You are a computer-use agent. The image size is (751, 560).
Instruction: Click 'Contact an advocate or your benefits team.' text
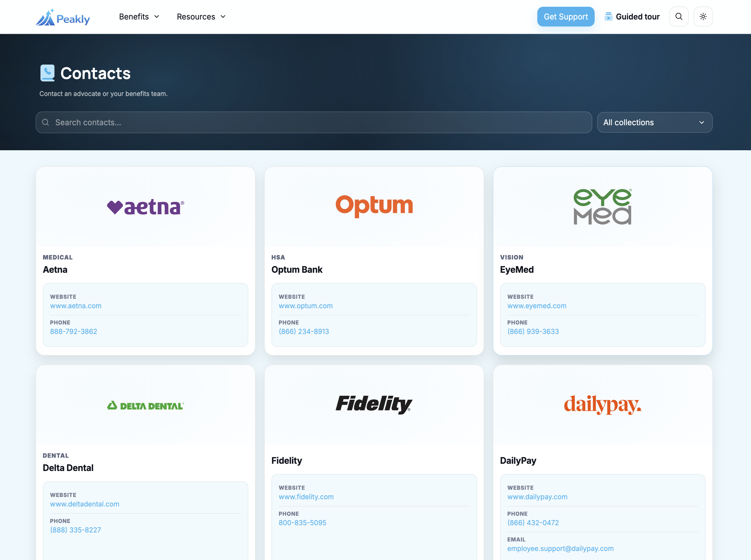[104, 93]
